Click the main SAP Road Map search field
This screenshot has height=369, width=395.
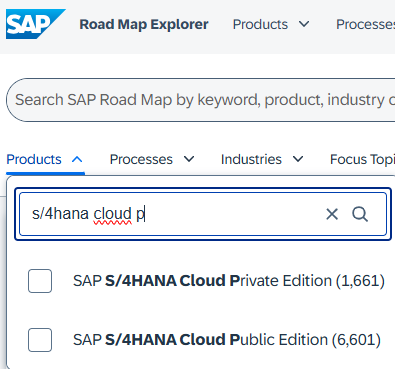coord(201,100)
